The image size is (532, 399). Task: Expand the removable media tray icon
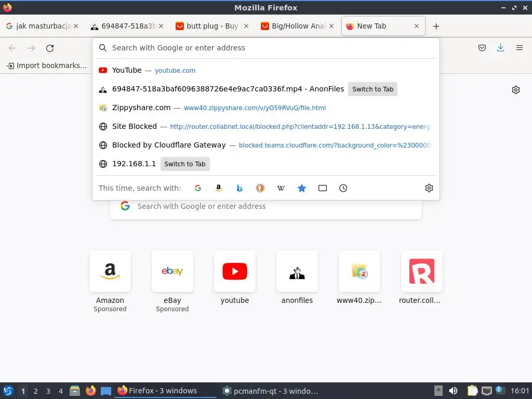click(x=438, y=391)
